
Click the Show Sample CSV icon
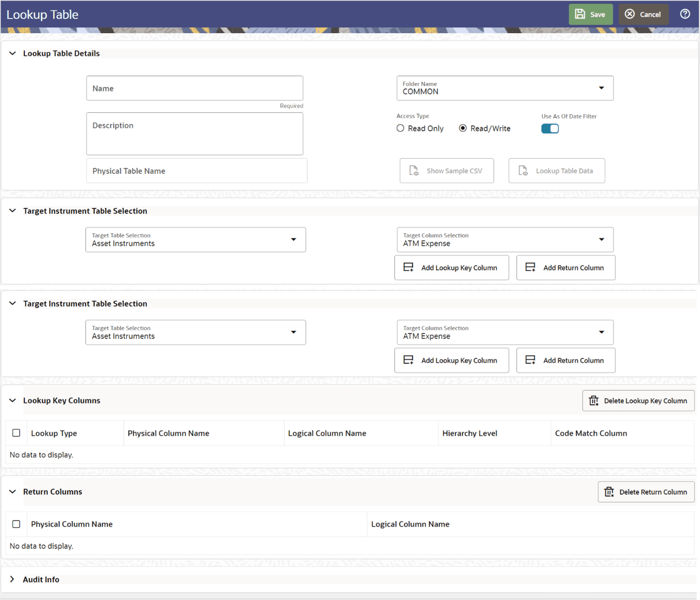click(414, 170)
